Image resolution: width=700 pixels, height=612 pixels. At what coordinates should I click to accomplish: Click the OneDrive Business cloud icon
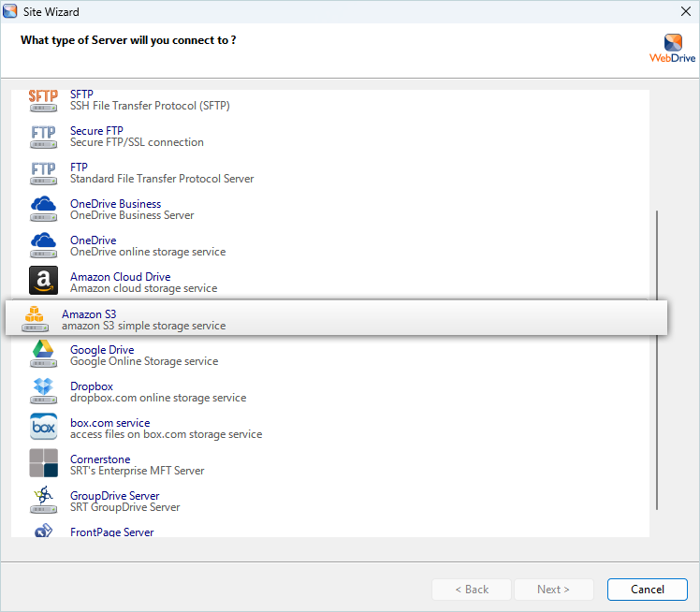click(x=43, y=210)
